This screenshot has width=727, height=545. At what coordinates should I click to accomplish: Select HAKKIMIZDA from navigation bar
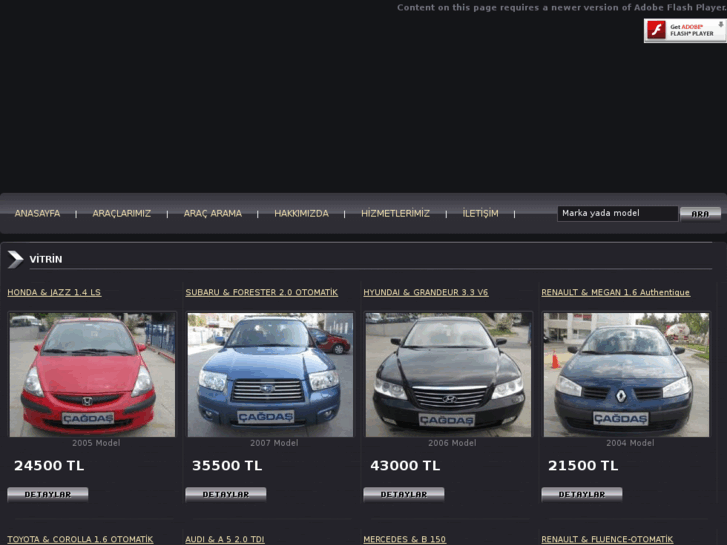[x=301, y=213]
